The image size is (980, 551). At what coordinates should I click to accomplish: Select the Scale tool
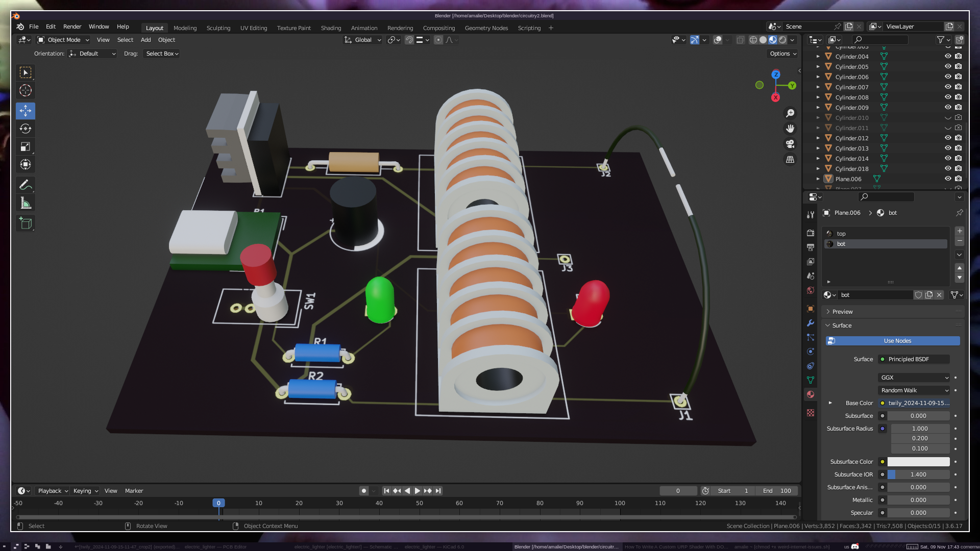click(26, 147)
